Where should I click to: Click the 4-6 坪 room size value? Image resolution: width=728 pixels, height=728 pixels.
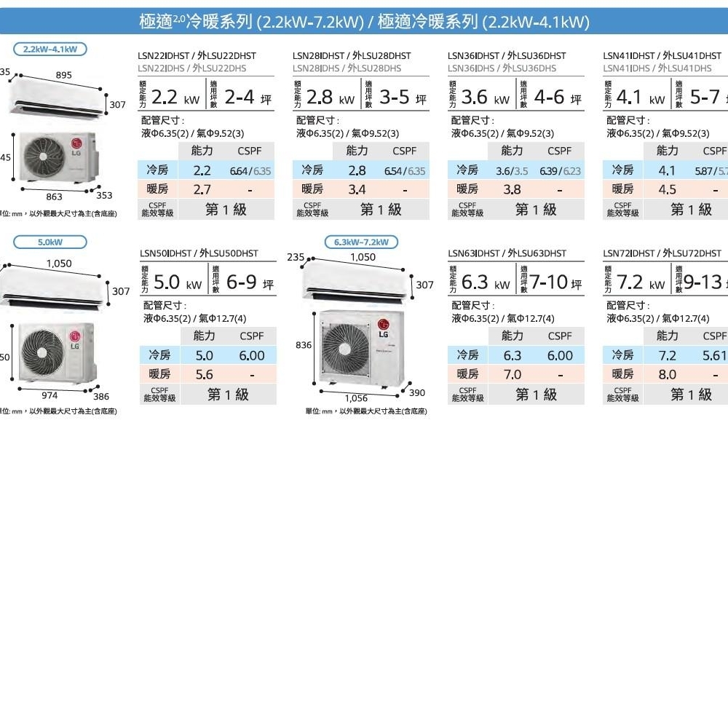pos(558,98)
